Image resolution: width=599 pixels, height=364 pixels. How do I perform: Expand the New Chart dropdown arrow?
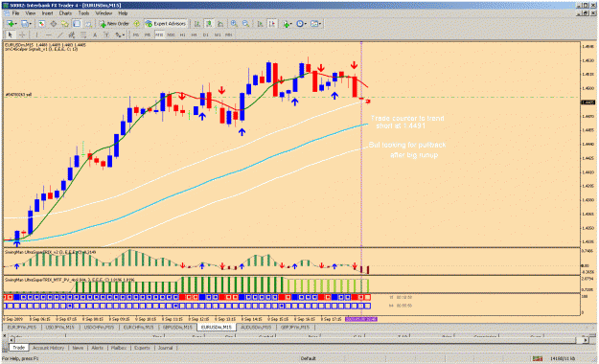point(16,24)
